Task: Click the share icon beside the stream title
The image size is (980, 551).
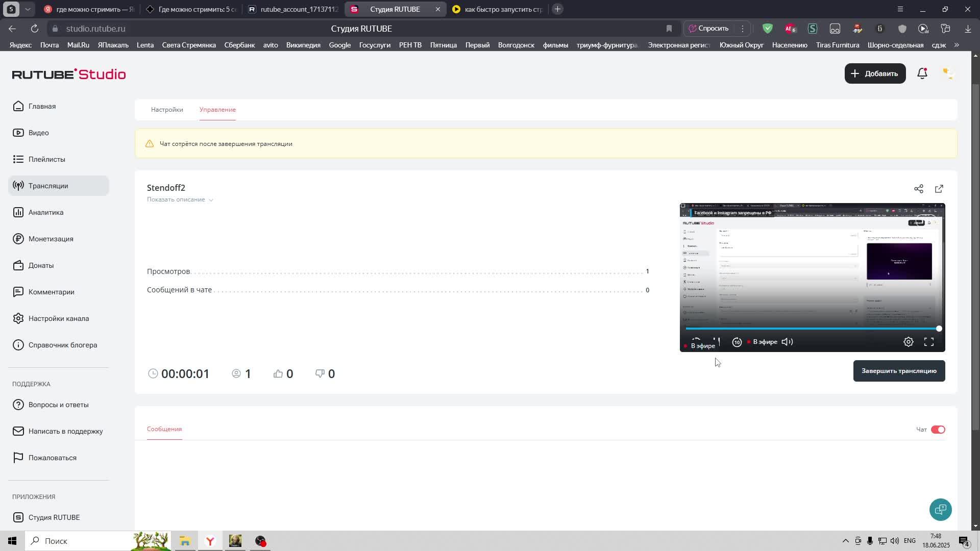Action: [918, 189]
